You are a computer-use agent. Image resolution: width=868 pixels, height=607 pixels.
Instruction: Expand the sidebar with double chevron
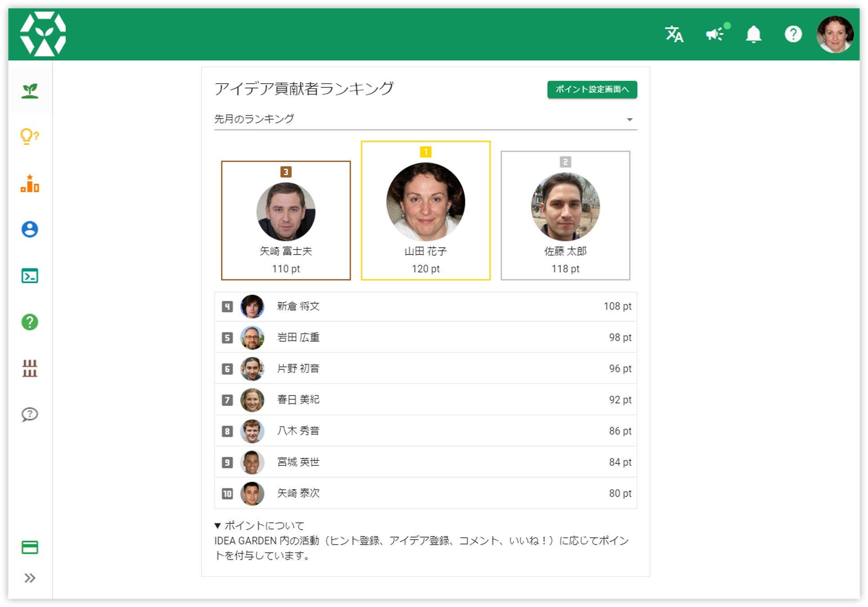(30, 578)
